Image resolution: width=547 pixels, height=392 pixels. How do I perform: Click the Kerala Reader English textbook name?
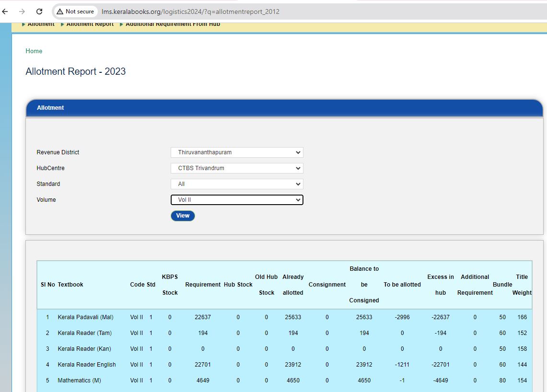[87, 365]
